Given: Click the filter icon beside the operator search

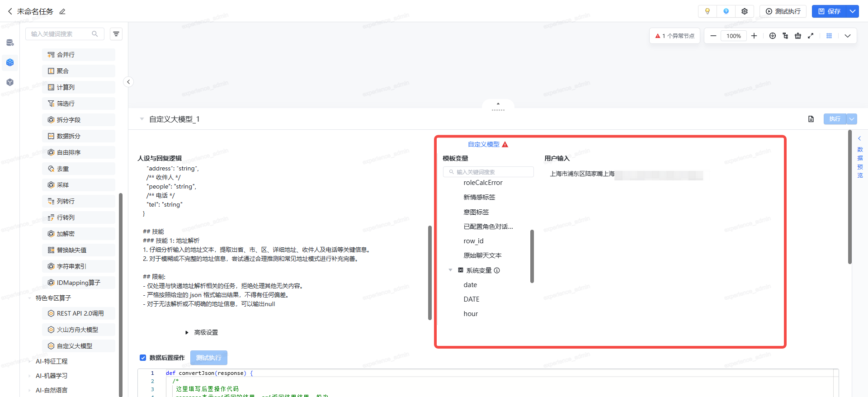Looking at the screenshot, I should click(116, 34).
